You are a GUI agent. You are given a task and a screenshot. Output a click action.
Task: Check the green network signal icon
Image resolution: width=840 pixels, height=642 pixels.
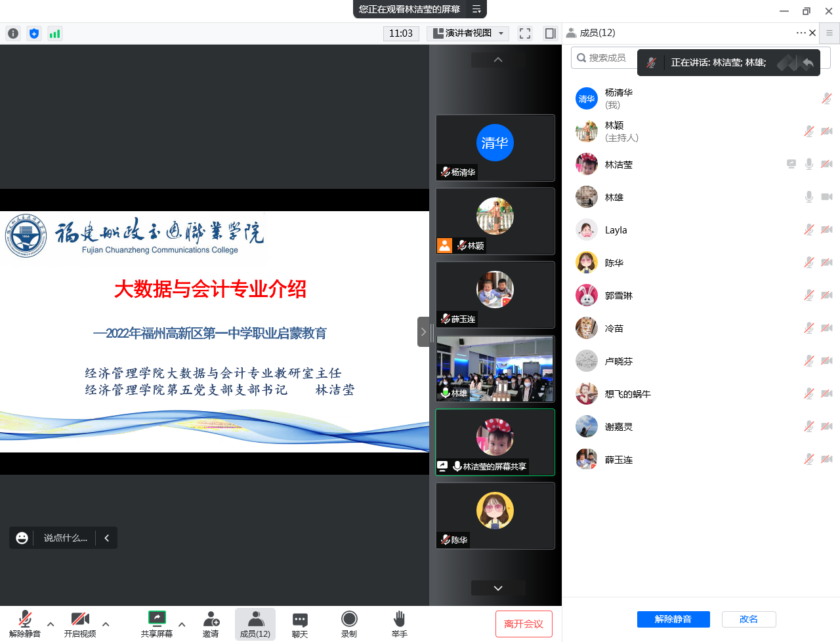point(55,33)
